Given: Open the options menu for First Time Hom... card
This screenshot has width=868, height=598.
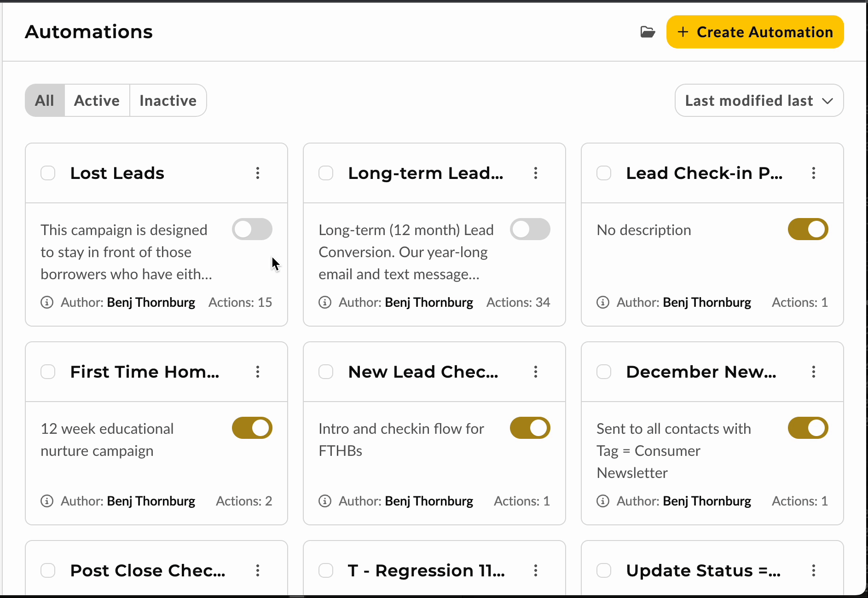Looking at the screenshot, I should click(258, 372).
